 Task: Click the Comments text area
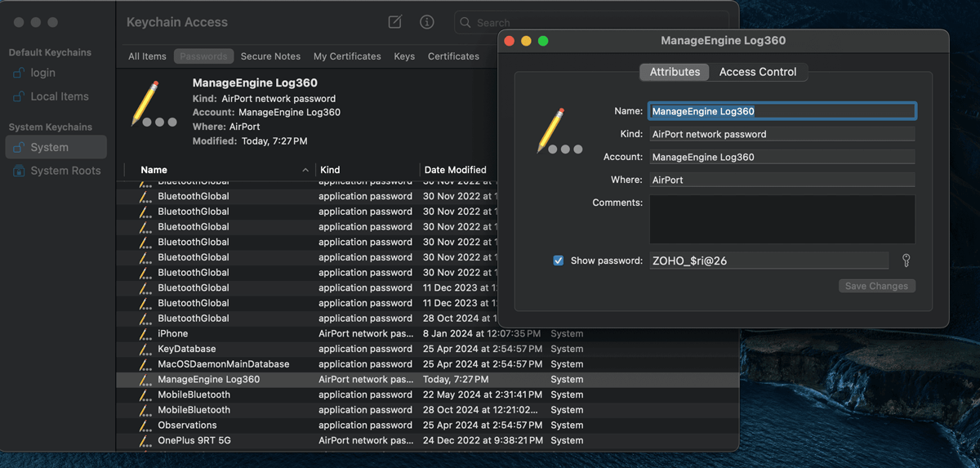click(x=782, y=219)
